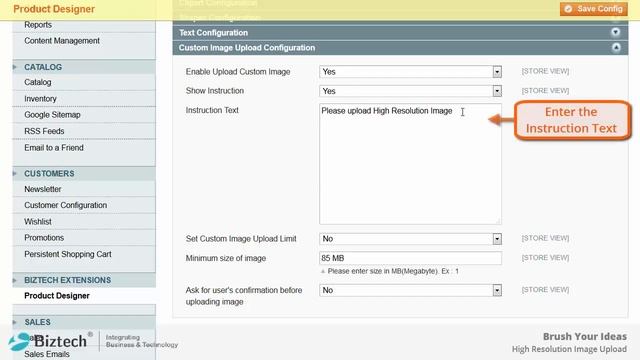Screen dimensions: 640x360
Task: Click the Product Designer page title
Action: tap(54, 9)
